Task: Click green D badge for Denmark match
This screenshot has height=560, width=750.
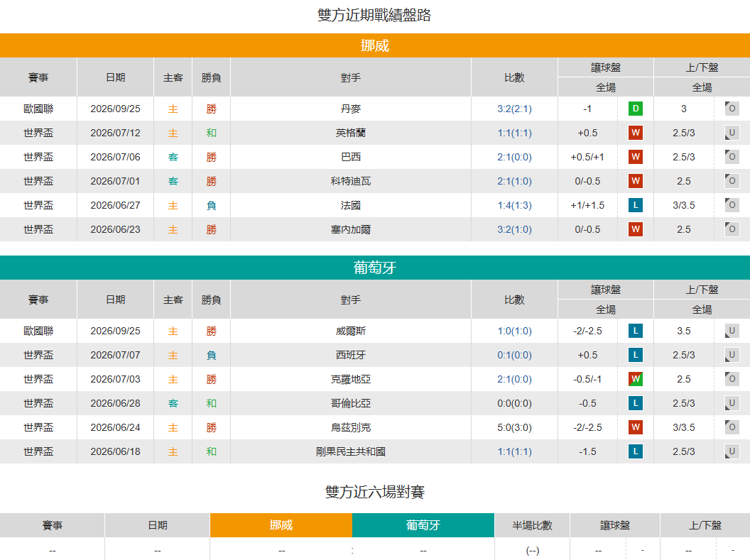Action: [x=635, y=109]
